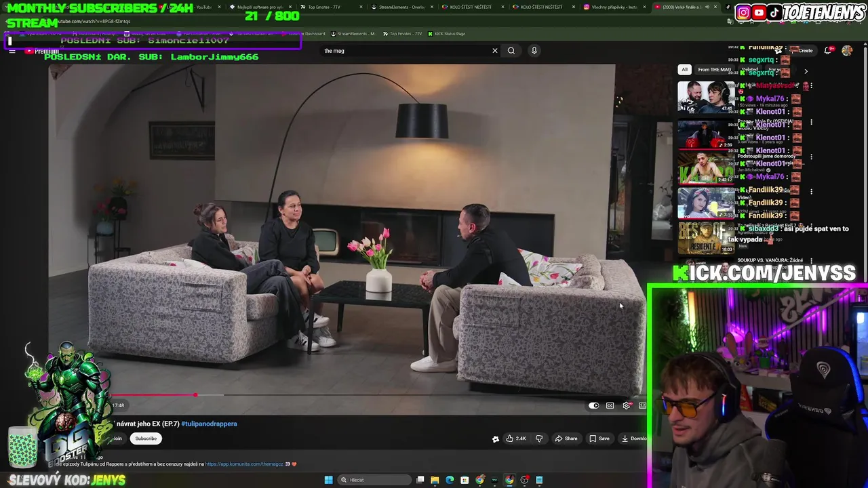
Task: Switch to the 'Top Emotes - 7TV' browser tab
Action: pos(324,7)
